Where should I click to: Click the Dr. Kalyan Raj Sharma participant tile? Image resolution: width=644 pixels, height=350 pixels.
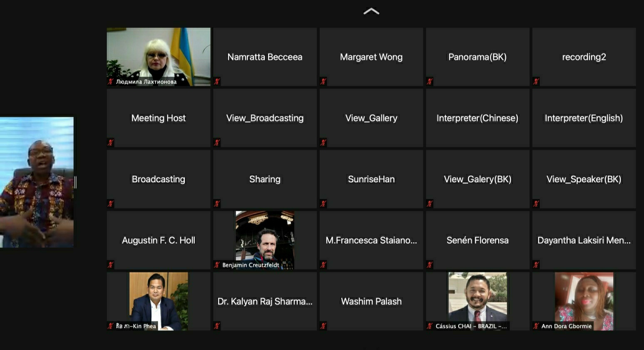pyautogui.click(x=265, y=301)
